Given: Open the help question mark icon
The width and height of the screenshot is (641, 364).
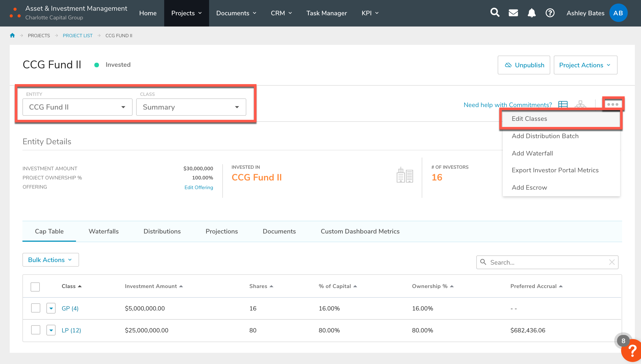Looking at the screenshot, I should point(550,13).
